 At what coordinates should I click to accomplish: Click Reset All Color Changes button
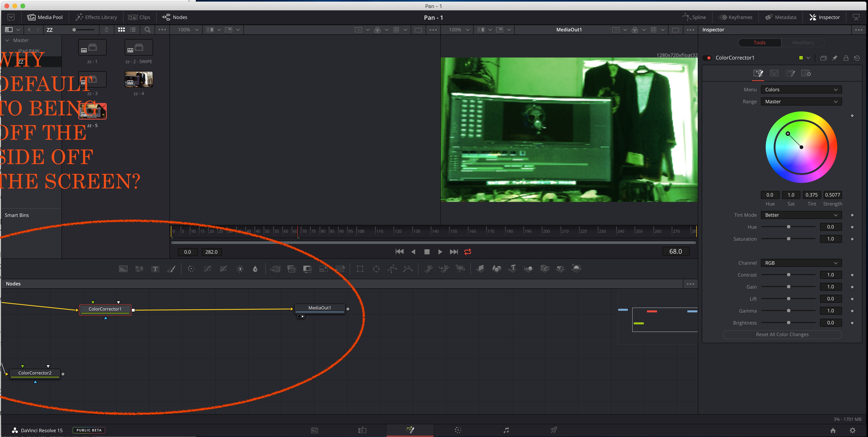tap(782, 335)
